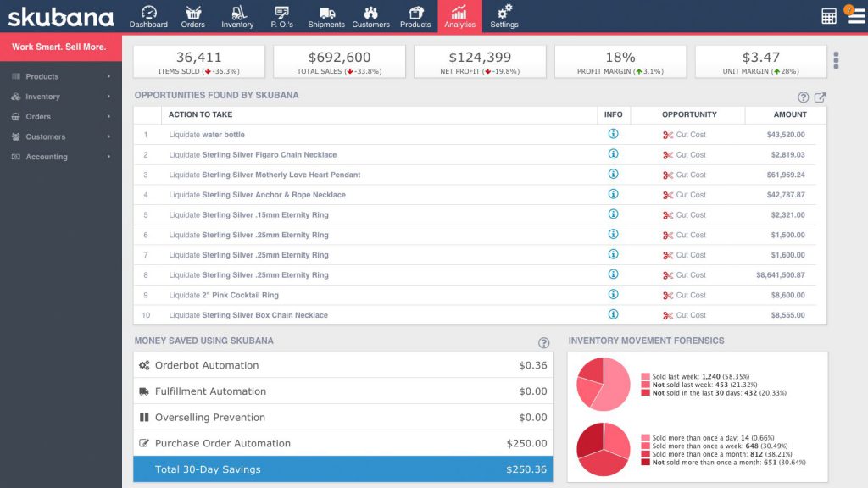Viewport: 868px width, 488px height.
Task: Click the info icon on the Pink Cocktail Ring row
Action: [613, 295]
